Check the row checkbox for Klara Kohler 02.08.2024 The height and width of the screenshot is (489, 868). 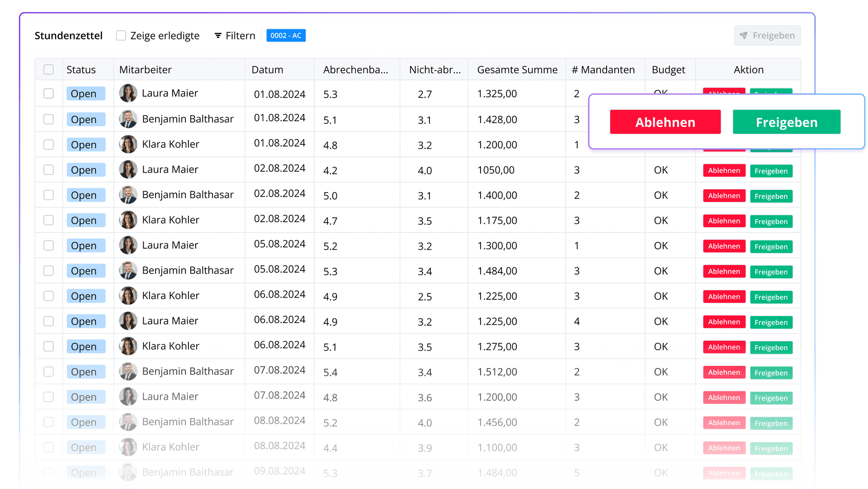(48, 220)
